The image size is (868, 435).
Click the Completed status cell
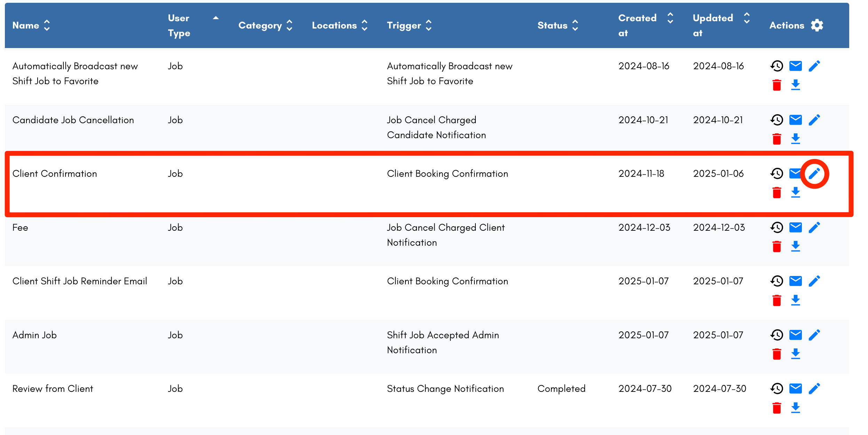pos(561,388)
